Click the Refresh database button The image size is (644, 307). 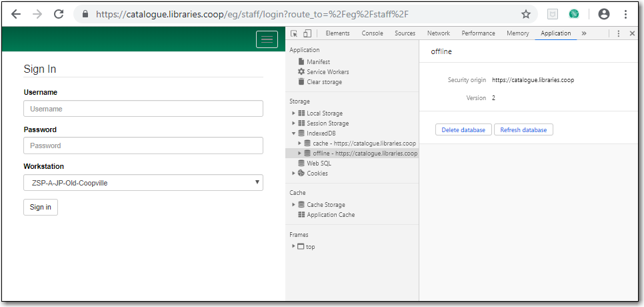(523, 130)
